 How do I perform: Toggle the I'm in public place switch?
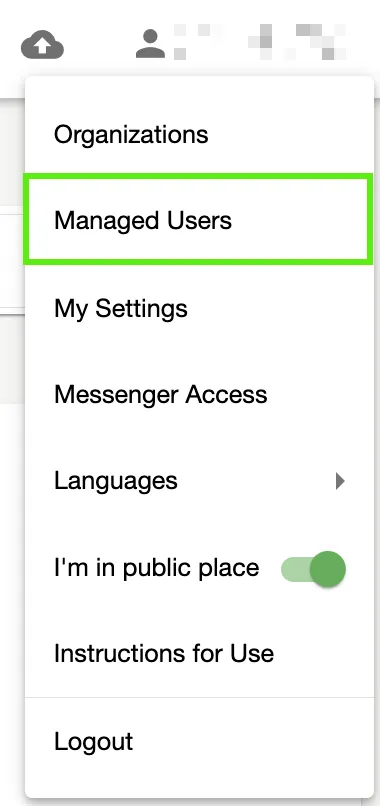[x=313, y=569]
